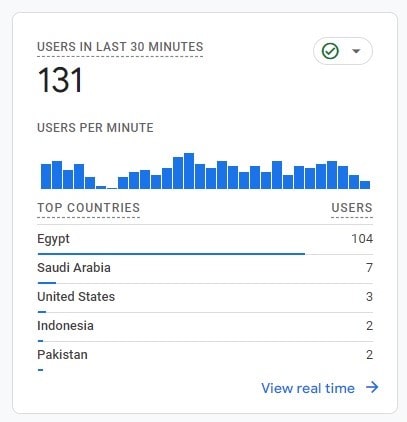Open the View real time link
This screenshot has width=407, height=422.
308,388
